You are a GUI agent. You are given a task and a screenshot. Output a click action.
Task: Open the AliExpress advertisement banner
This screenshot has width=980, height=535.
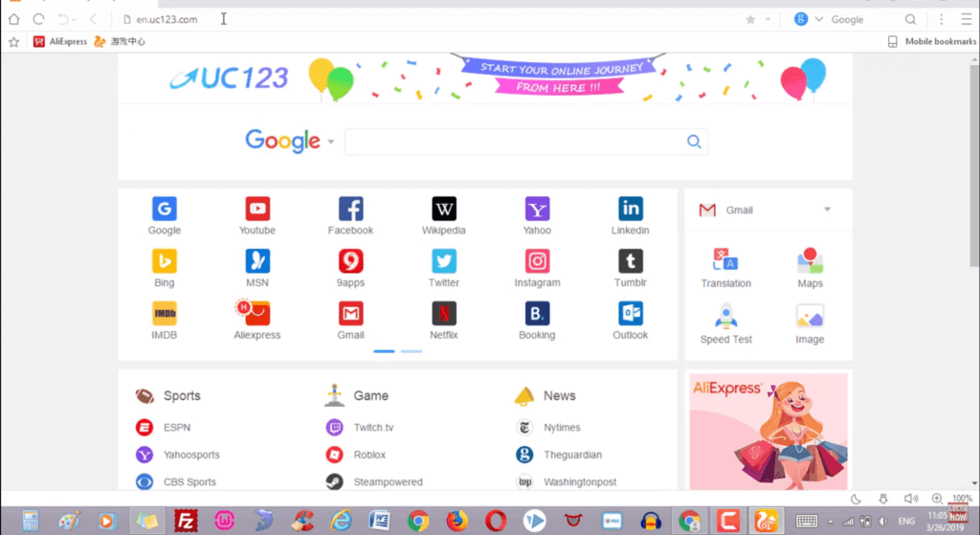coord(768,432)
